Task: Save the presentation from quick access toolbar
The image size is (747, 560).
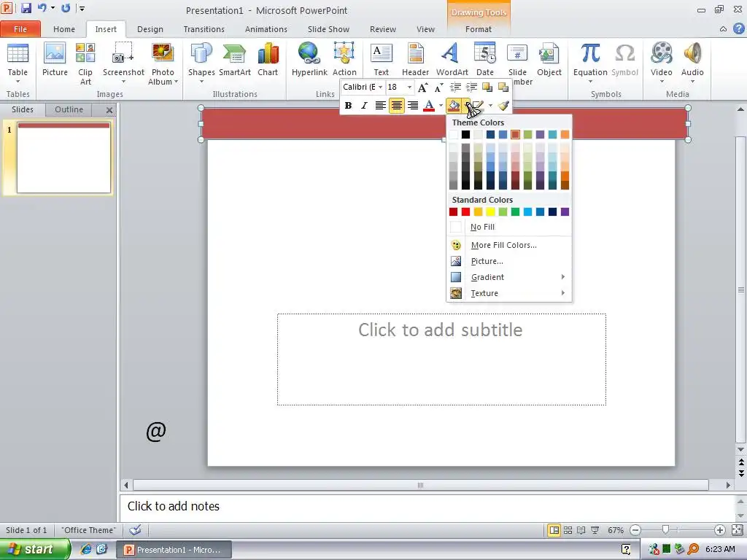Action: [26, 8]
